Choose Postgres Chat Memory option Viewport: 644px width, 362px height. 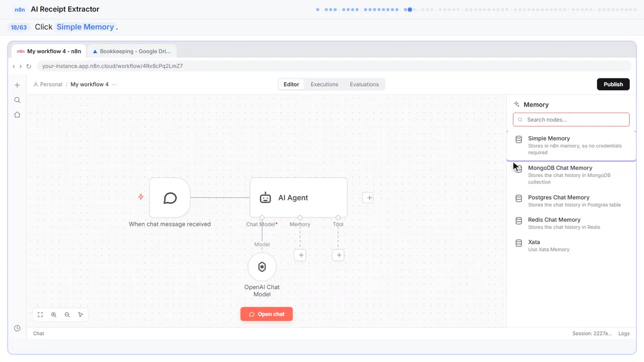[x=571, y=201]
